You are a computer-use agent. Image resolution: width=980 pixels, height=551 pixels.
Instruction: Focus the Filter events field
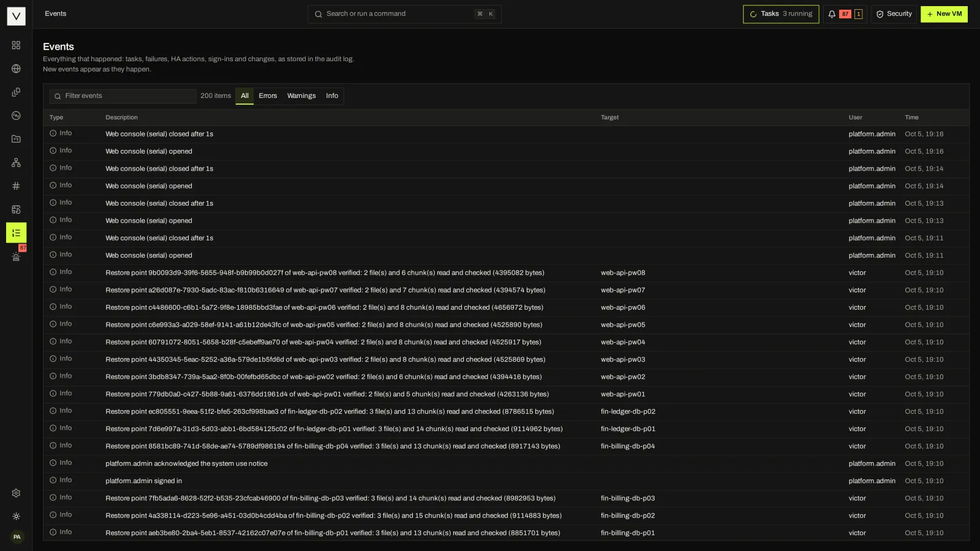pos(123,96)
